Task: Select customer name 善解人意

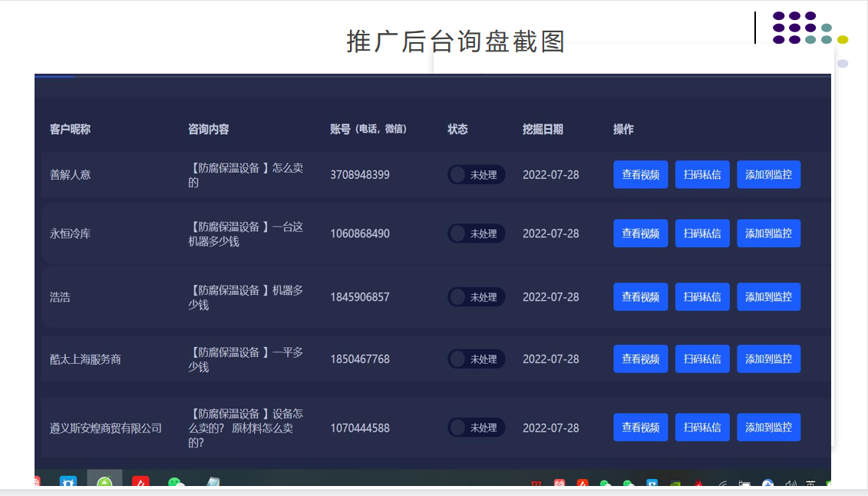Action: (x=70, y=175)
